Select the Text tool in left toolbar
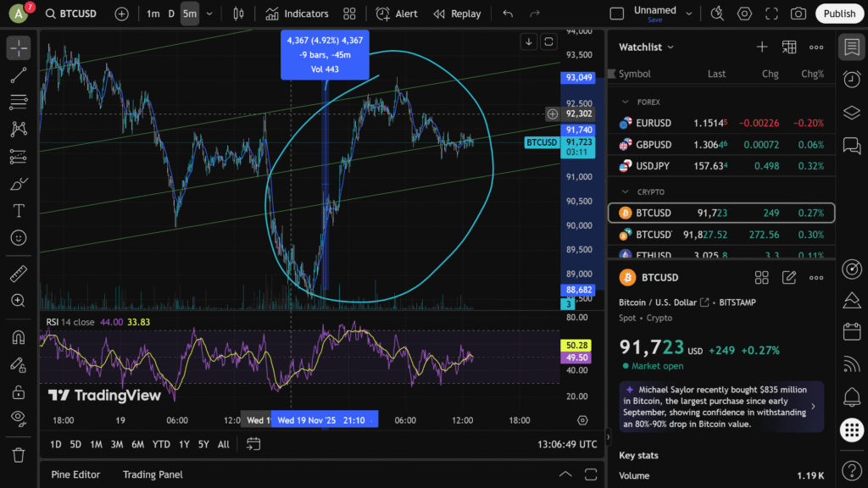This screenshot has height=488, width=868. point(18,211)
